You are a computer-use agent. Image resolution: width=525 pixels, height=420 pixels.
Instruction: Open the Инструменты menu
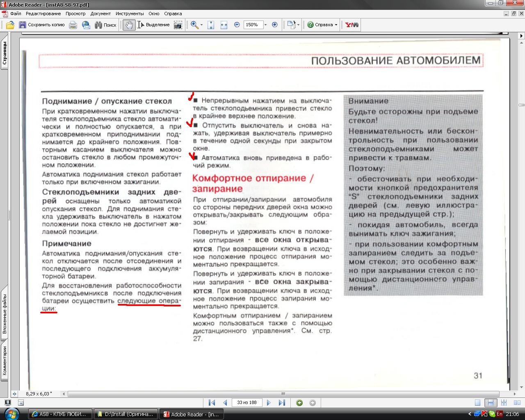[x=129, y=14]
